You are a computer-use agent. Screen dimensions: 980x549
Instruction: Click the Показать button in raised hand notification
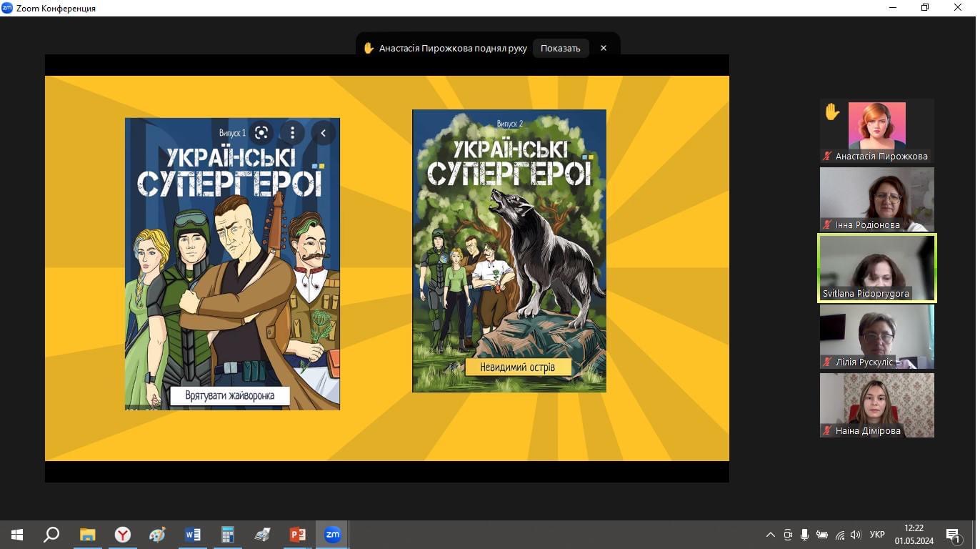560,48
